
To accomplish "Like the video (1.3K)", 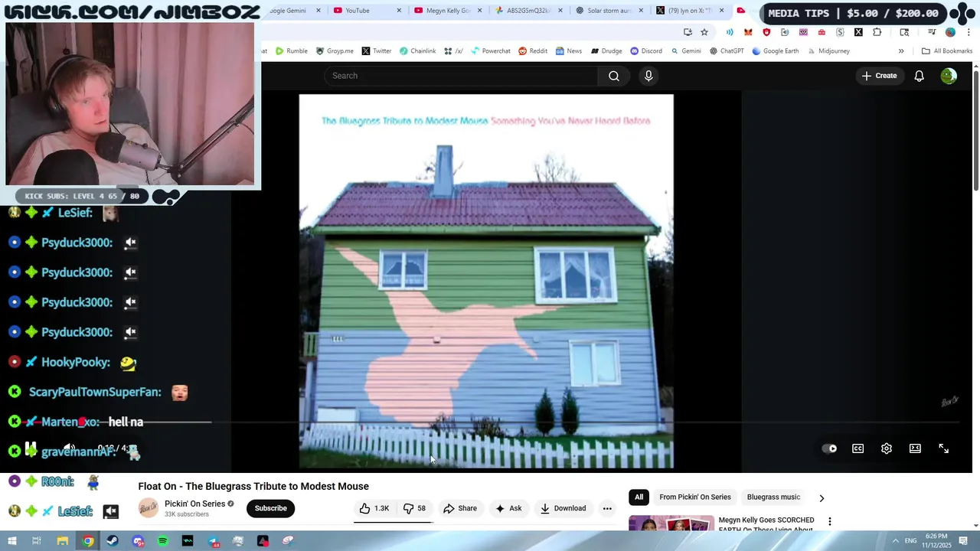I will pos(374,508).
